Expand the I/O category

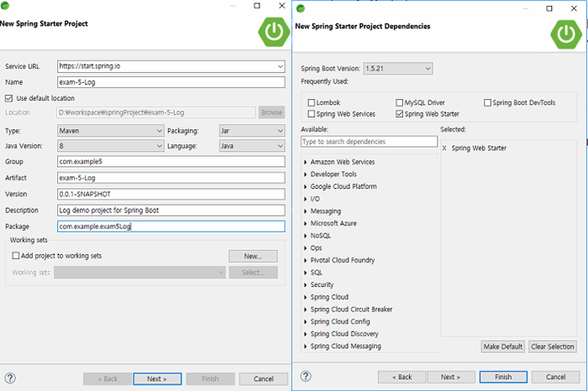tap(305, 199)
